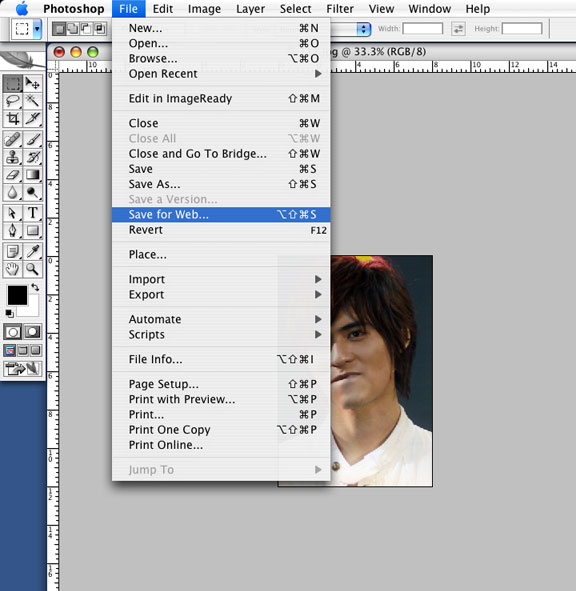Screen dimensions: 576x591
Task: Choose Revert from File menu
Action: (221, 230)
